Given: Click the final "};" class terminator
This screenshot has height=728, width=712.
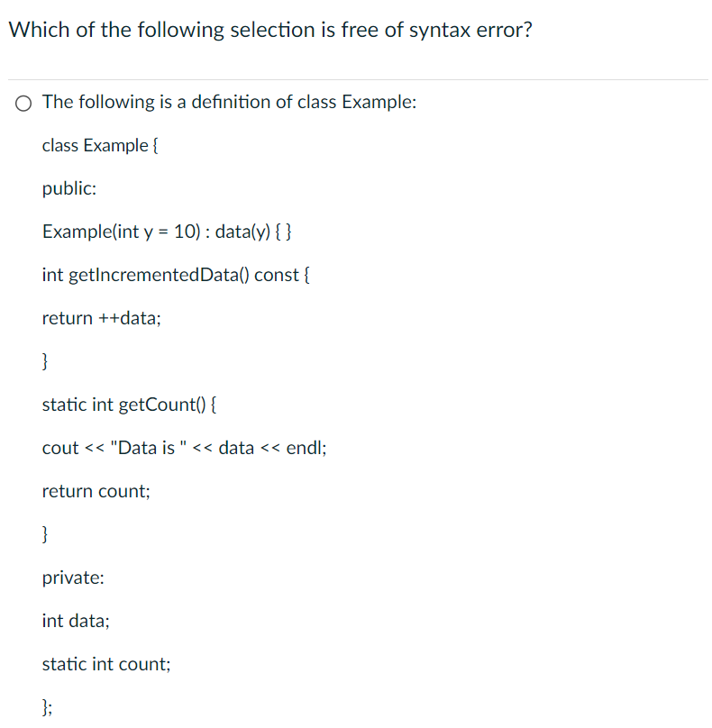Looking at the screenshot, I should click(47, 707).
